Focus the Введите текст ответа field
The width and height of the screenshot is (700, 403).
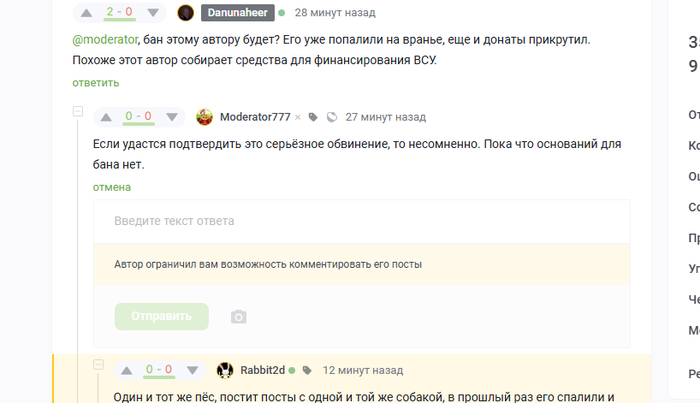[x=361, y=221]
